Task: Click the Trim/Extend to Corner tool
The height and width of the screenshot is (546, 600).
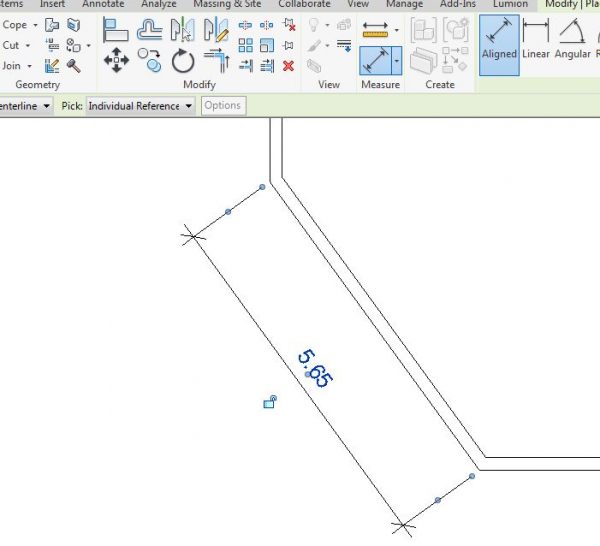Action: pyautogui.click(x=216, y=61)
